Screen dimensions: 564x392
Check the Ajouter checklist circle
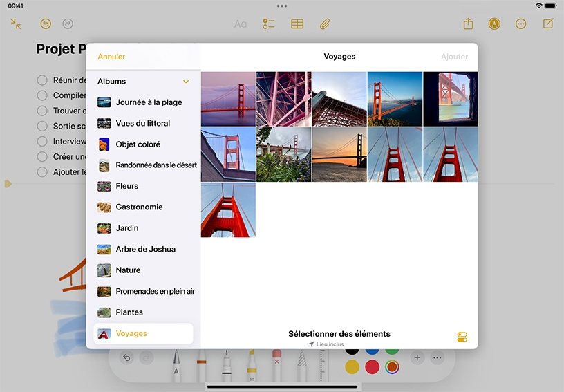(x=42, y=172)
